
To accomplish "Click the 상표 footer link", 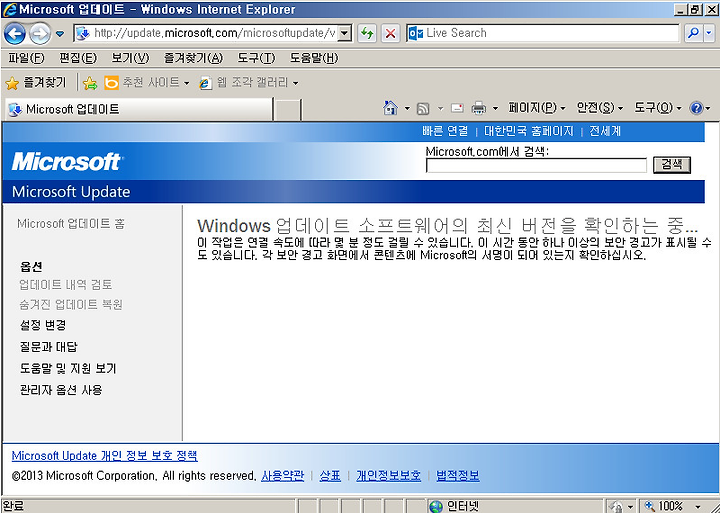I will 330,475.
